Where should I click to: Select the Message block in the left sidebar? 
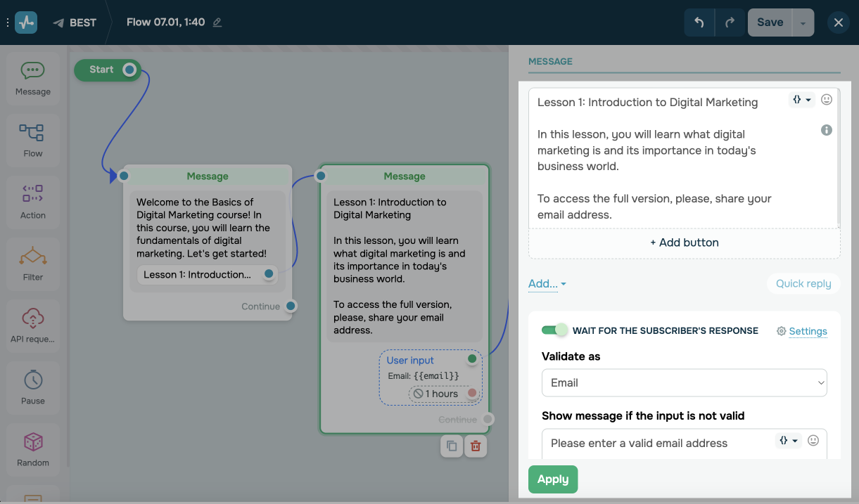(32, 77)
